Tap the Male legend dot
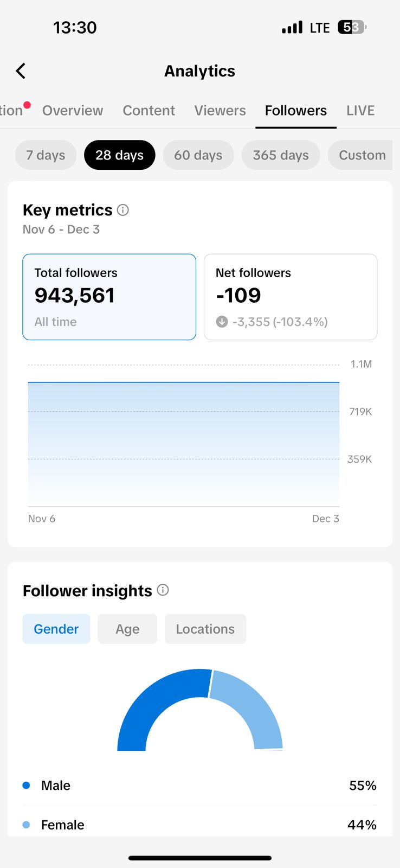The width and height of the screenshot is (400, 868). pos(26,786)
